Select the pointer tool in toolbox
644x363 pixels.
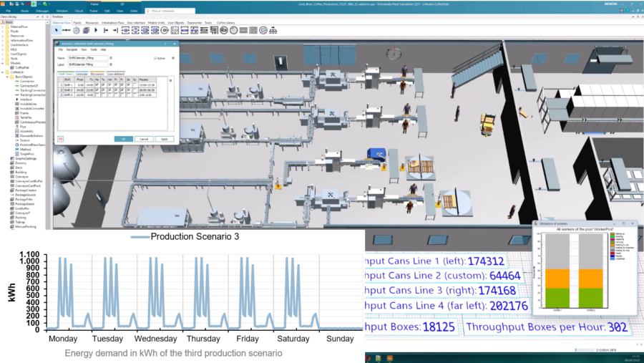57,30
